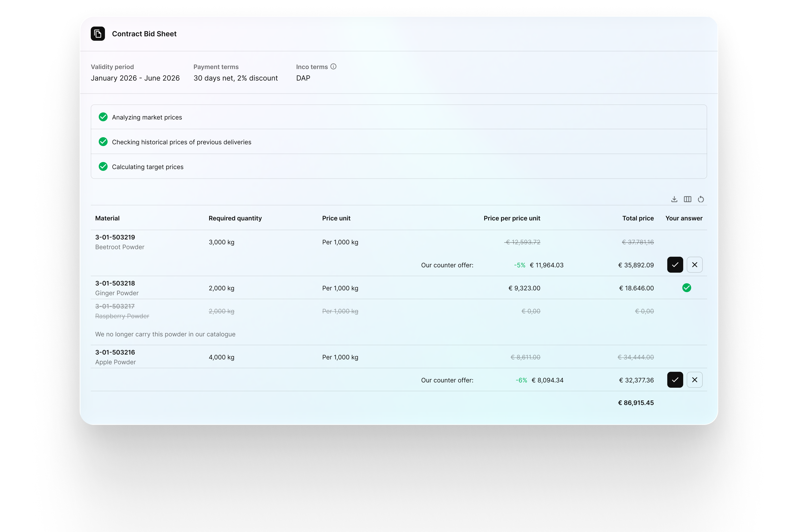The height and width of the screenshot is (532, 797).
Task: Reject the Apple Powder counter offer
Action: coord(694,380)
